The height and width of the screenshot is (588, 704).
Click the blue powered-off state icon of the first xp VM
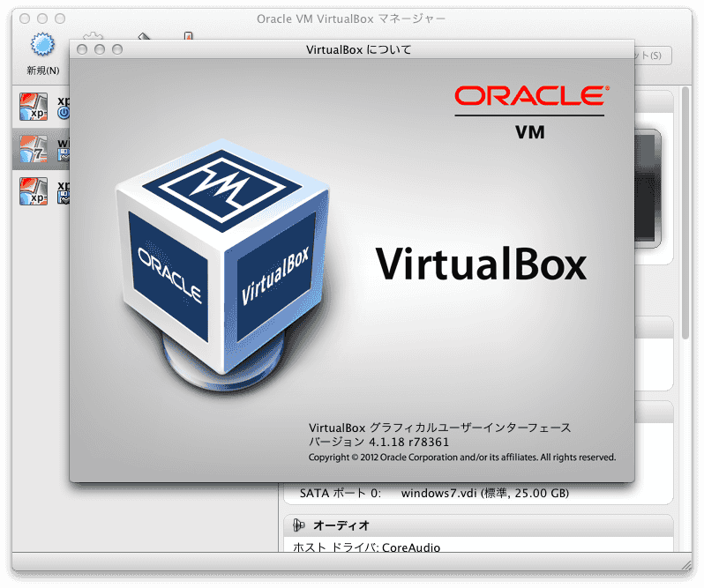coord(64,113)
